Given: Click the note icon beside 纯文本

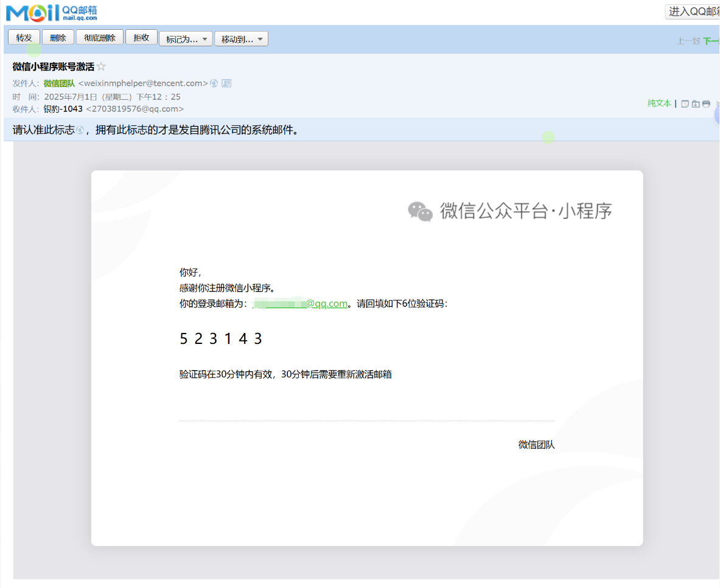Looking at the screenshot, I should (x=685, y=104).
